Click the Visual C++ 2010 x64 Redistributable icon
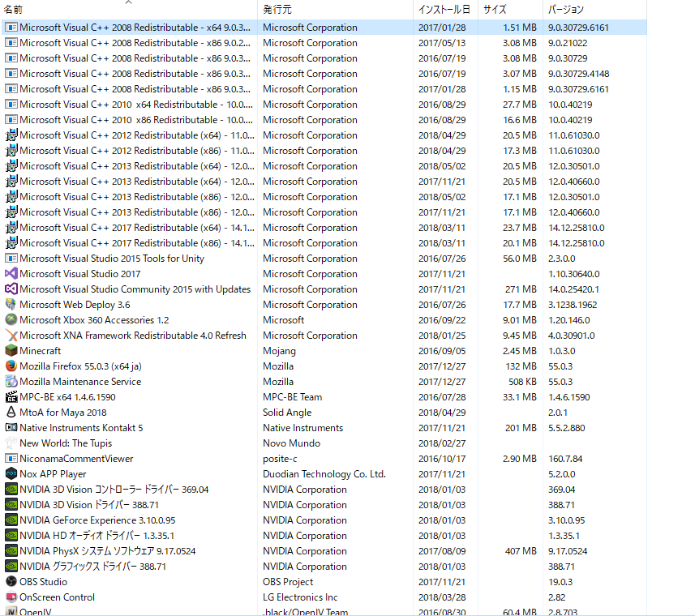This screenshot has width=695, height=616. coord(11,105)
